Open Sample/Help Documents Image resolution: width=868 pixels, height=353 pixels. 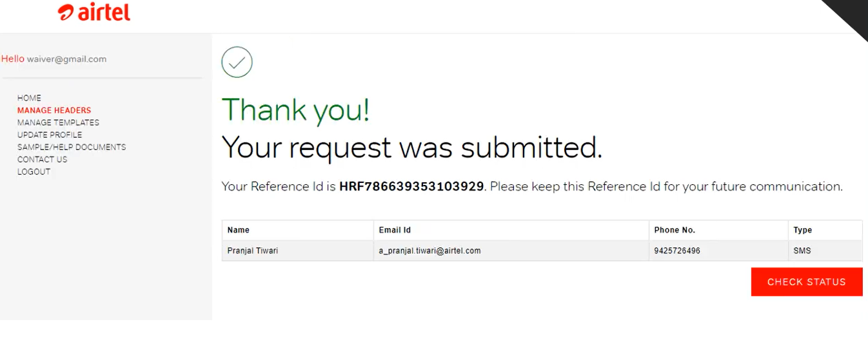tap(72, 147)
